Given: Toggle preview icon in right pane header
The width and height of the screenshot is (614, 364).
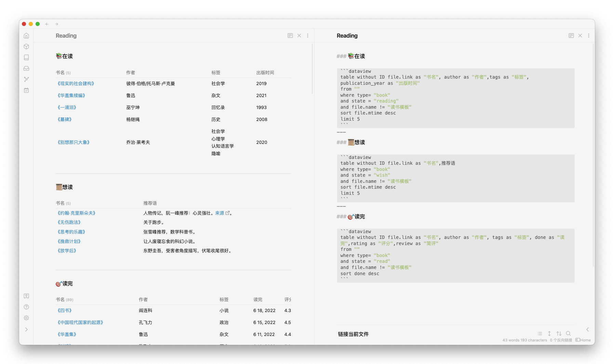Looking at the screenshot, I should pyautogui.click(x=571, y=36).
